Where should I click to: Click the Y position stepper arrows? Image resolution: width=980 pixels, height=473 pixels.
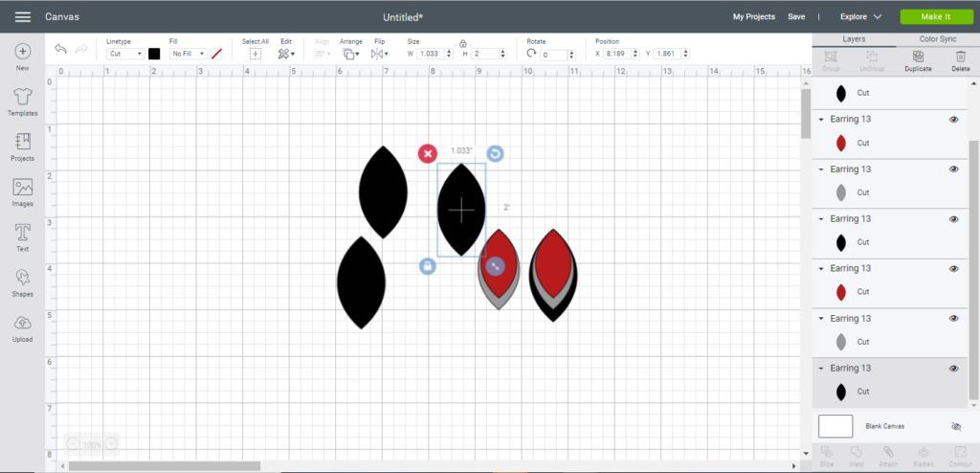click(686, 54)
